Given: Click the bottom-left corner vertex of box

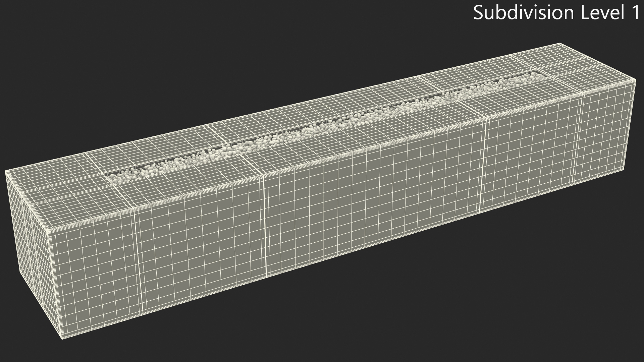Looking at the screenshot, I should click(x=62, y=339).
